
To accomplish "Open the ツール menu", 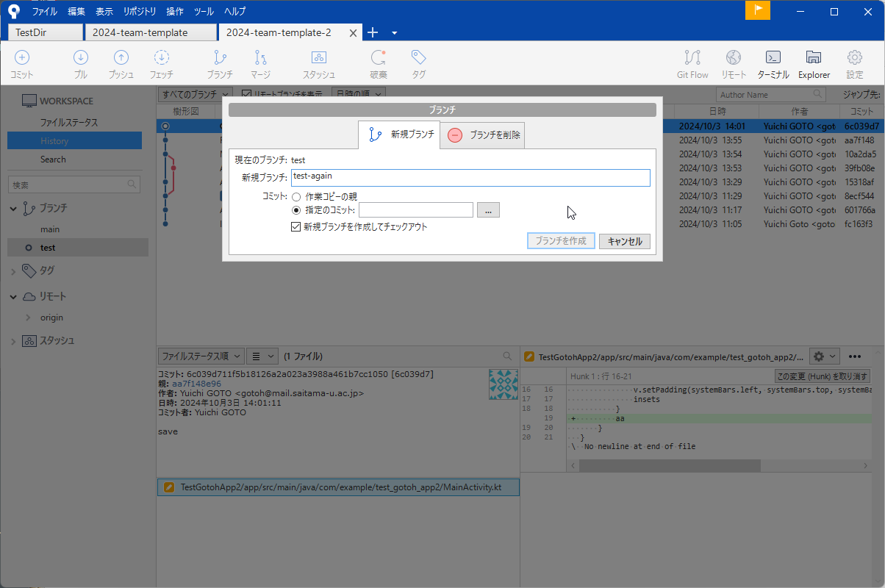I will click(204, 11).
